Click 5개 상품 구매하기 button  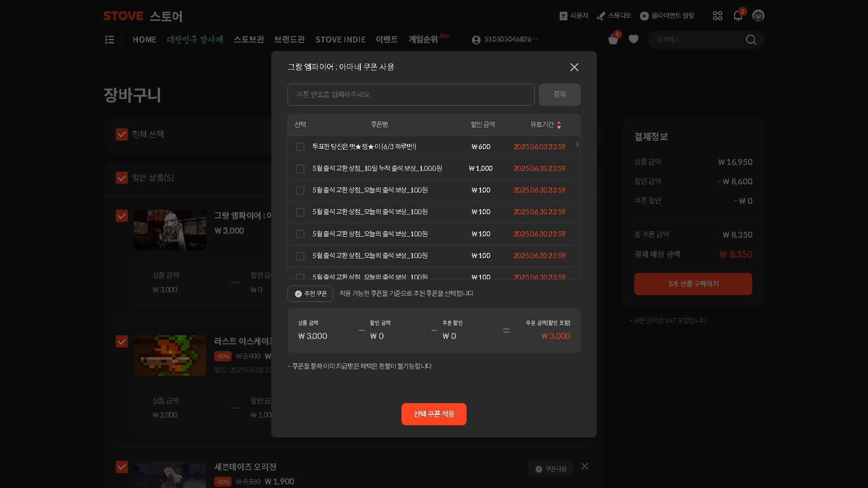[693, 284]
